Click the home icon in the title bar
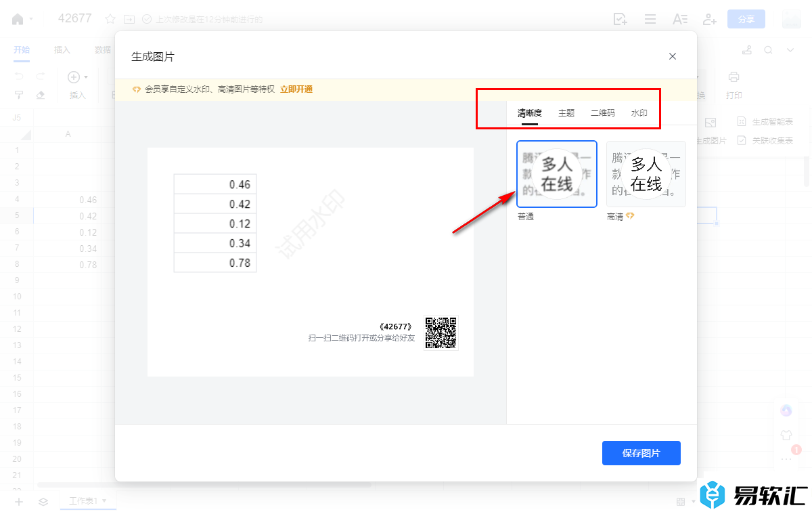This screenshot has height=512, width=812. pos(18,19)
